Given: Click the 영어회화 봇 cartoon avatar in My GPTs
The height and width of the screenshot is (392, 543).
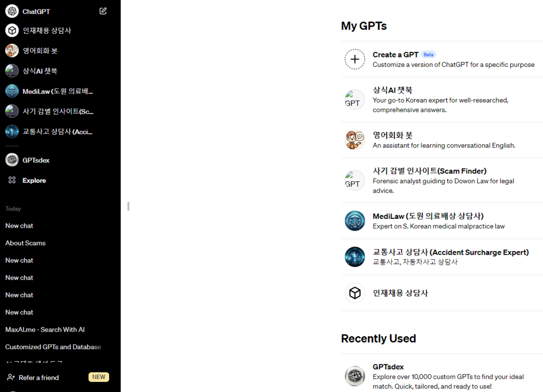Looking at the screenshot, I should (x=355, y=140).
